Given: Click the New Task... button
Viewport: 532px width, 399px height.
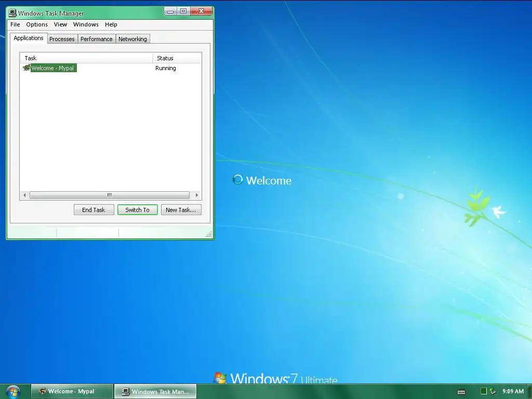Looking at the screenshot, I should point(181,210).
